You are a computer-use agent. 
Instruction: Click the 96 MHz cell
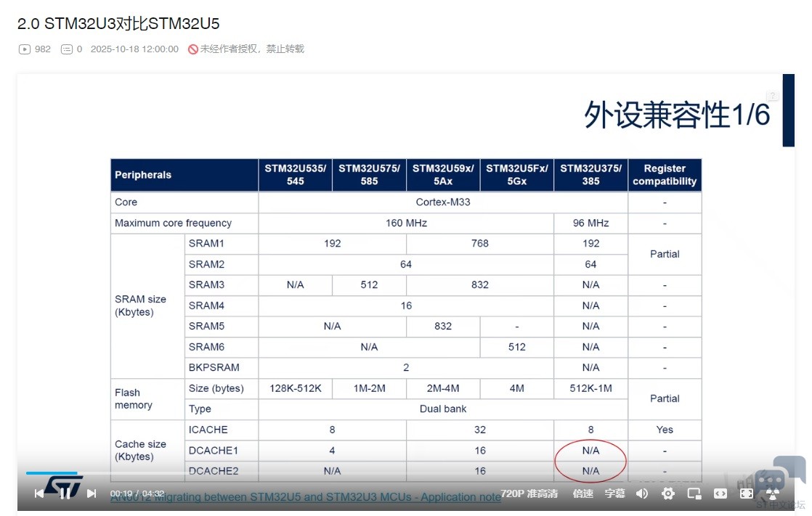591,223
